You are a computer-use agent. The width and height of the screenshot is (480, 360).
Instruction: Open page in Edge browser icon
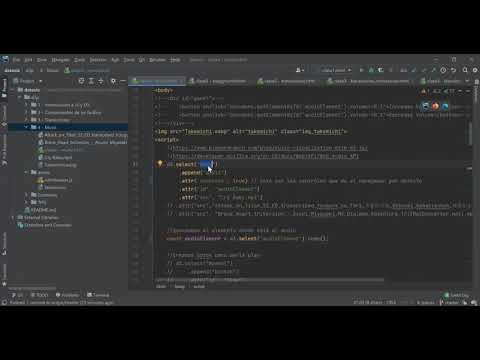425,106
